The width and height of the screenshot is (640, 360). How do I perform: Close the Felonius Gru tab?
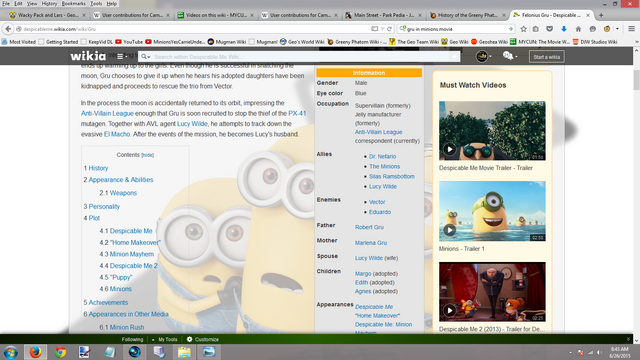coord(588,15)
